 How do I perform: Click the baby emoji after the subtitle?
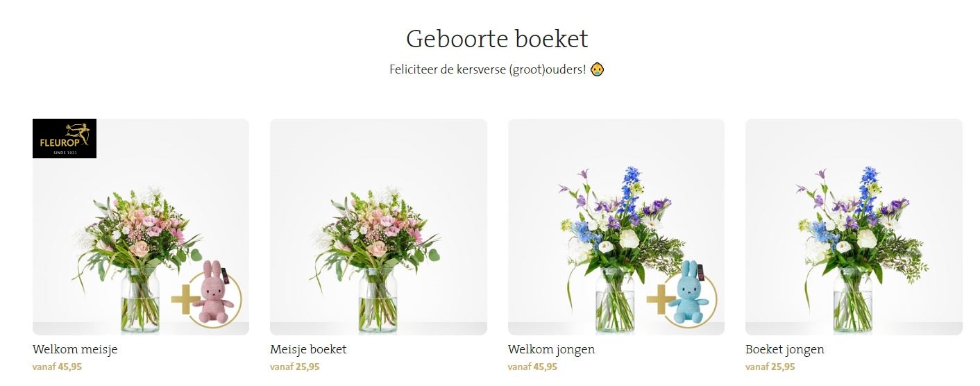[x=597, y=70]
